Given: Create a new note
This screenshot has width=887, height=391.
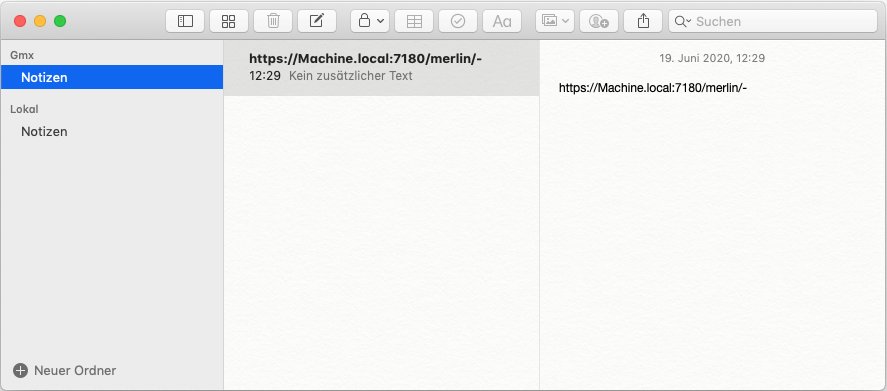Looking at the screenshot, I should point(317,22).
